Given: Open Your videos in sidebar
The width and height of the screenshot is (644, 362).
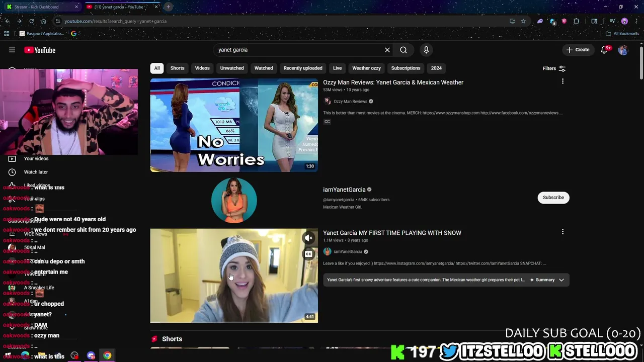Looking at the screenshot, I should click(36, 158).
